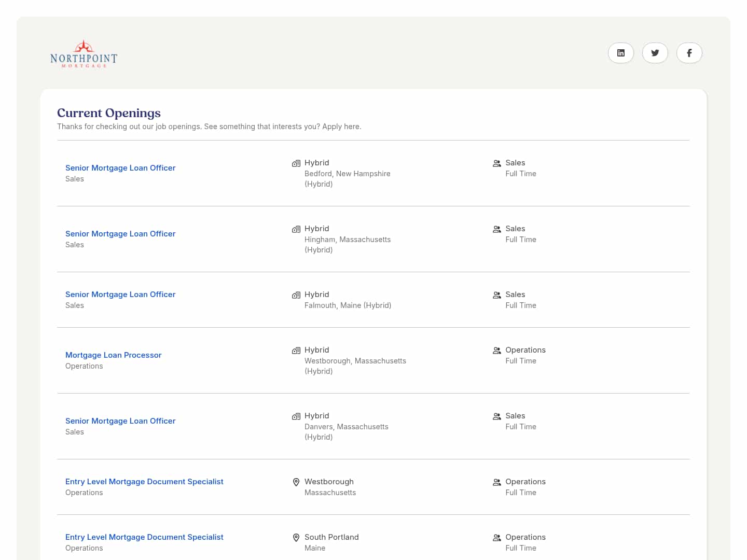The image size is (747, 560).
Task: Click the Twitter bird icon
Action: coord(655,53)
